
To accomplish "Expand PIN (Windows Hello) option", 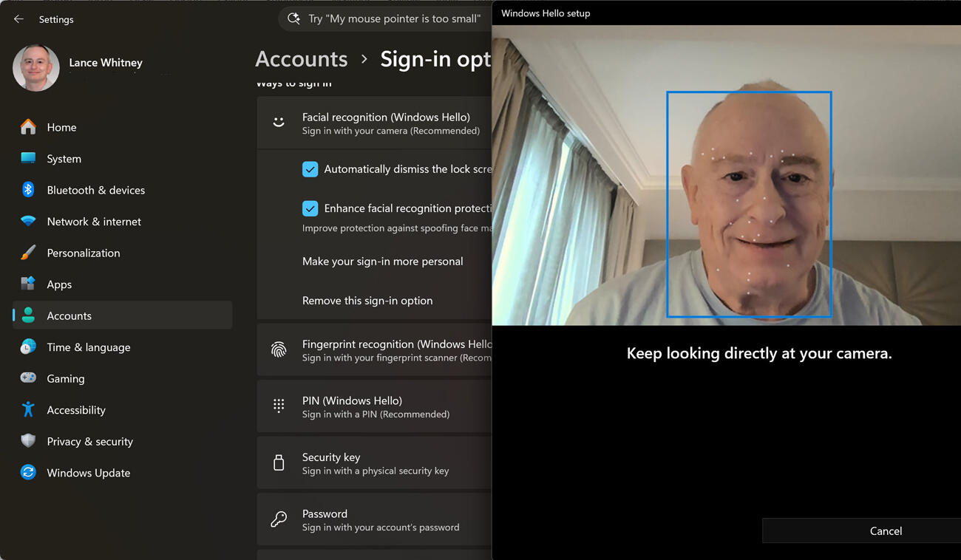I will pyautogui.click(x=374, y=406).
